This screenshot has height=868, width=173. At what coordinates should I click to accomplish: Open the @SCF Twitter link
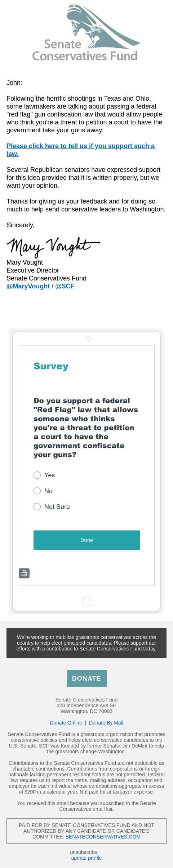click(65, 286)
